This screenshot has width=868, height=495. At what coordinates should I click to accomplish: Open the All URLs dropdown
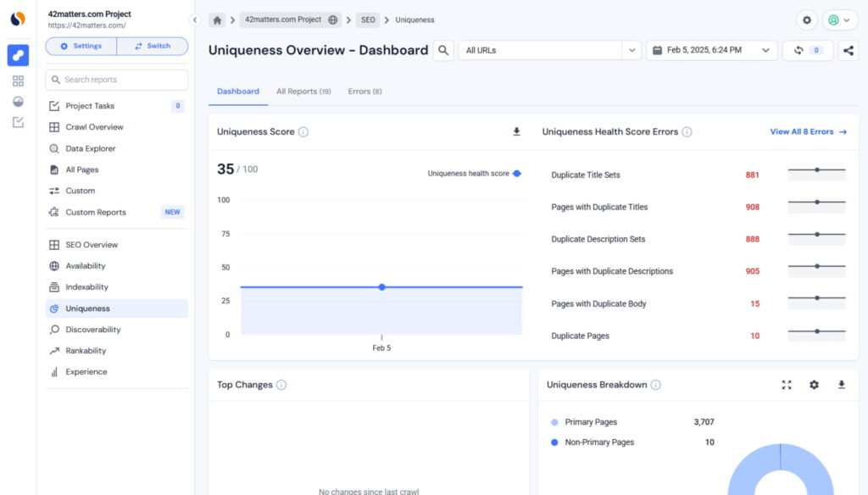coord(632,50)
